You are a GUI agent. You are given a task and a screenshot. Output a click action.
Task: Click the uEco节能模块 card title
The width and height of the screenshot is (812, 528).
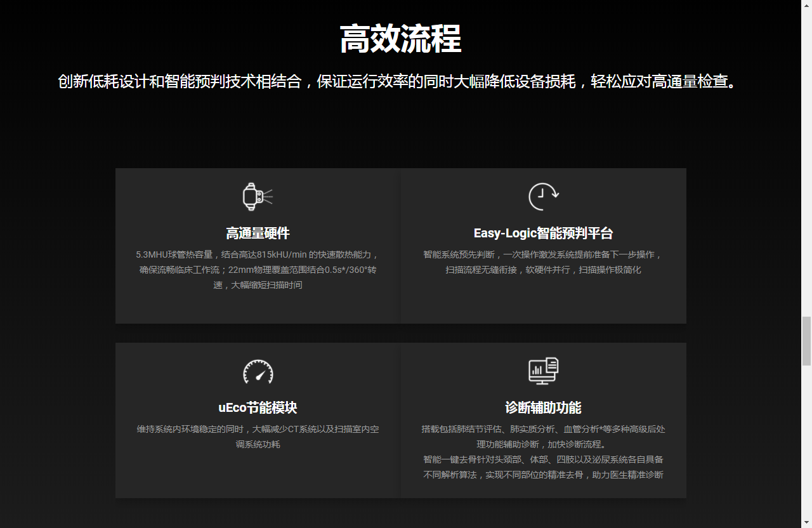point(258,408)
